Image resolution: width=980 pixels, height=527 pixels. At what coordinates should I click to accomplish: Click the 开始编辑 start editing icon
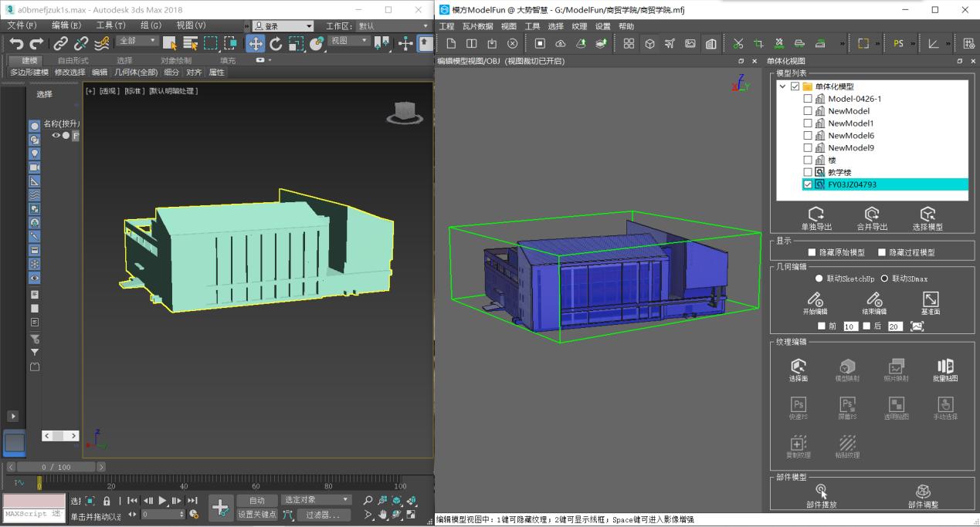point(815,298)
